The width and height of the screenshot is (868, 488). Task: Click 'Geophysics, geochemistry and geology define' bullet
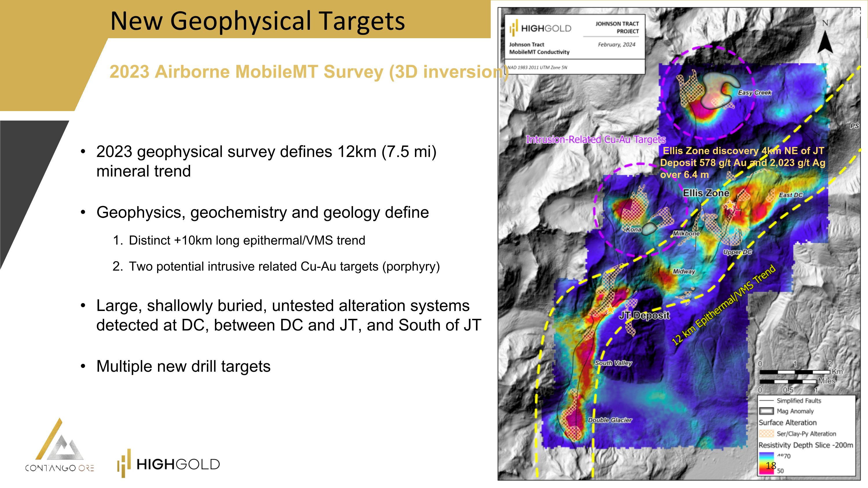tap(262, 213)
